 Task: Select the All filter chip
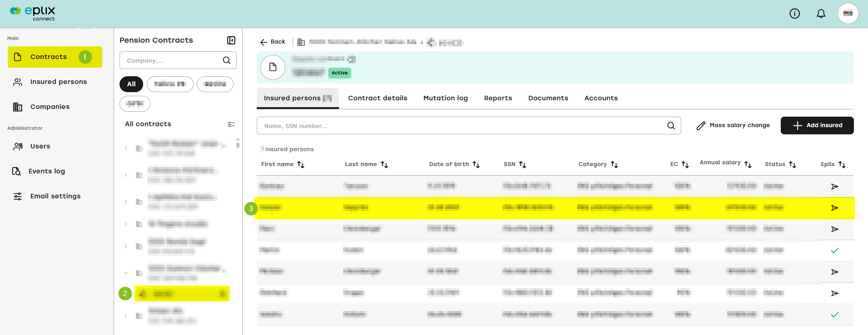131,84
